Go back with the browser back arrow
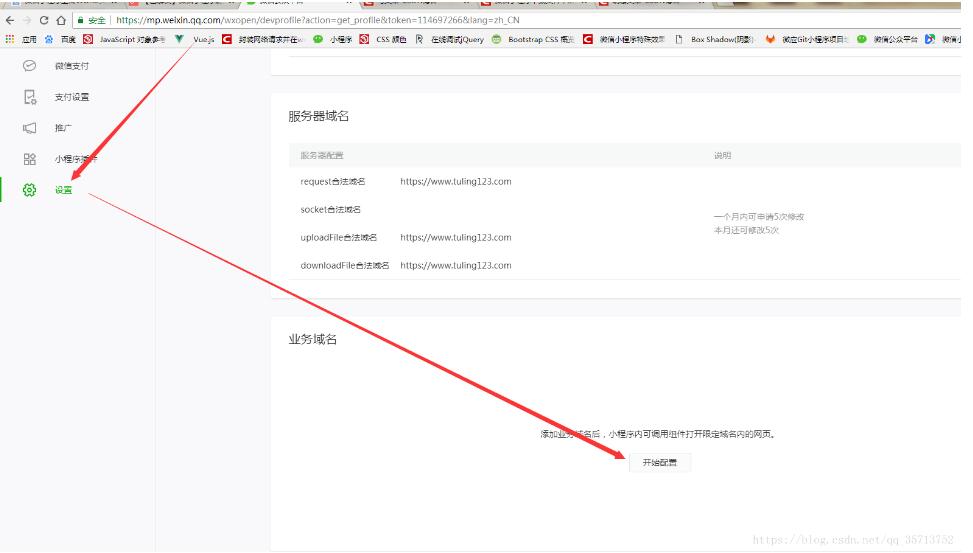 10,20
